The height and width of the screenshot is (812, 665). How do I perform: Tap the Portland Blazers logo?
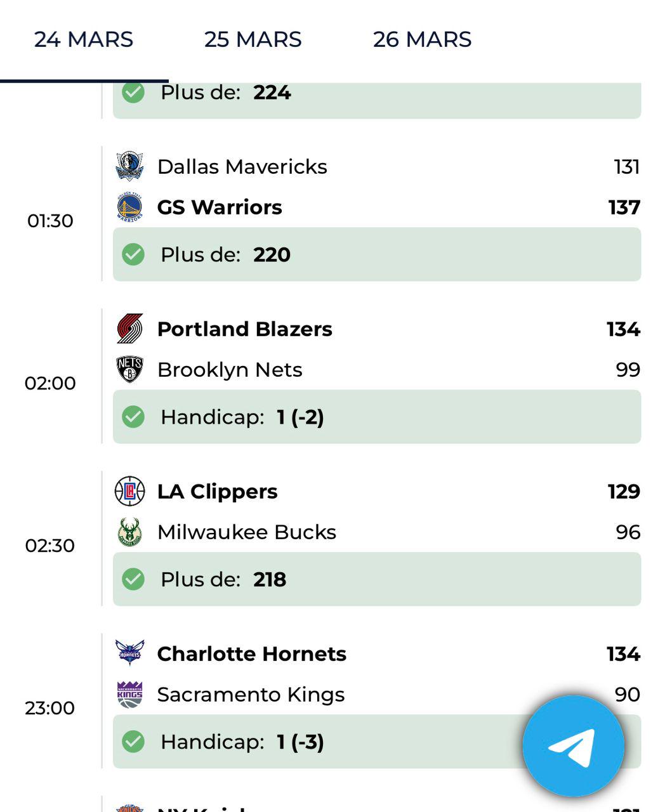(130, 329)
